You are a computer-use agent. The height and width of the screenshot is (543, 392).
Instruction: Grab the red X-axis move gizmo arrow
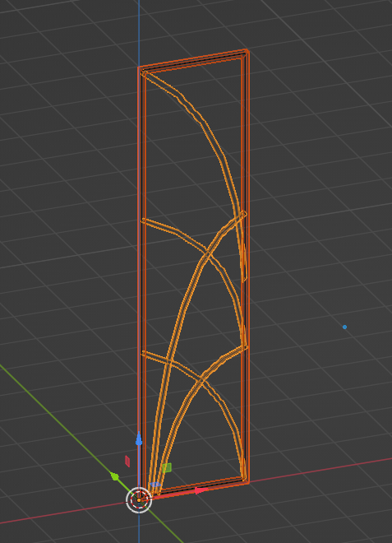[199, 490]
